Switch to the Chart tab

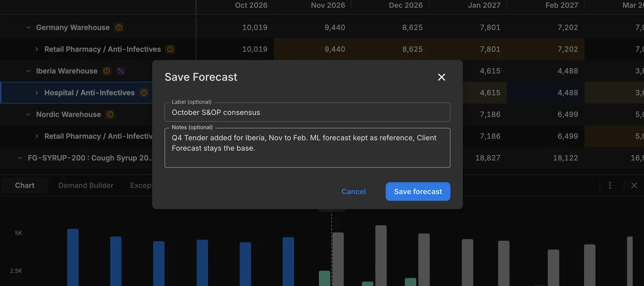[x=24, y=185]
